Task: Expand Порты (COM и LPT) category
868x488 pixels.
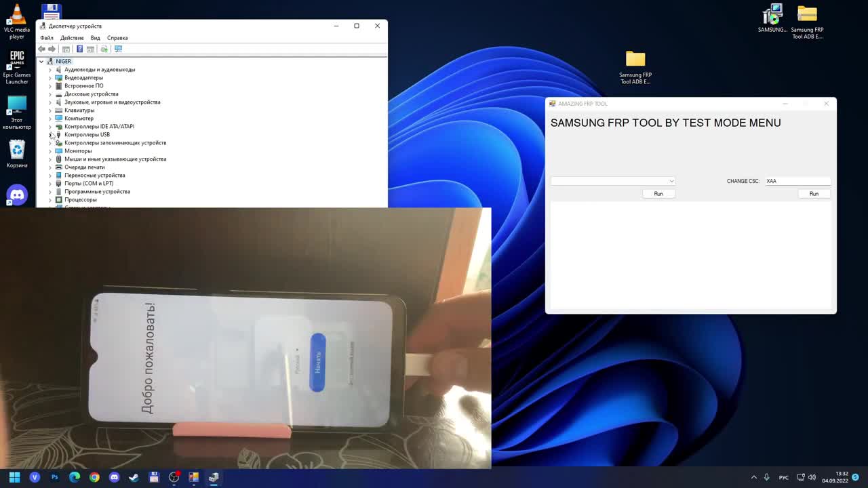Action: click(x=50, y=184)
